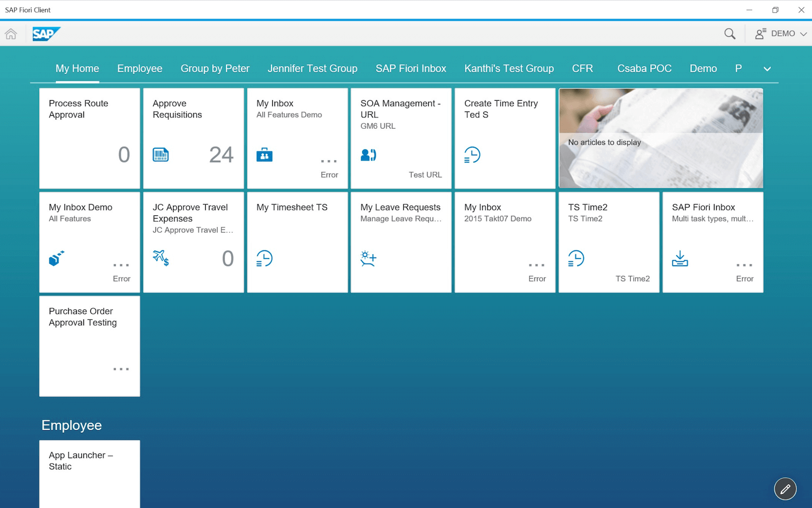812x508 pixels.
Task: Open the airplane icon on JC Approve Travel Expenses
Action: click(161, 259)
